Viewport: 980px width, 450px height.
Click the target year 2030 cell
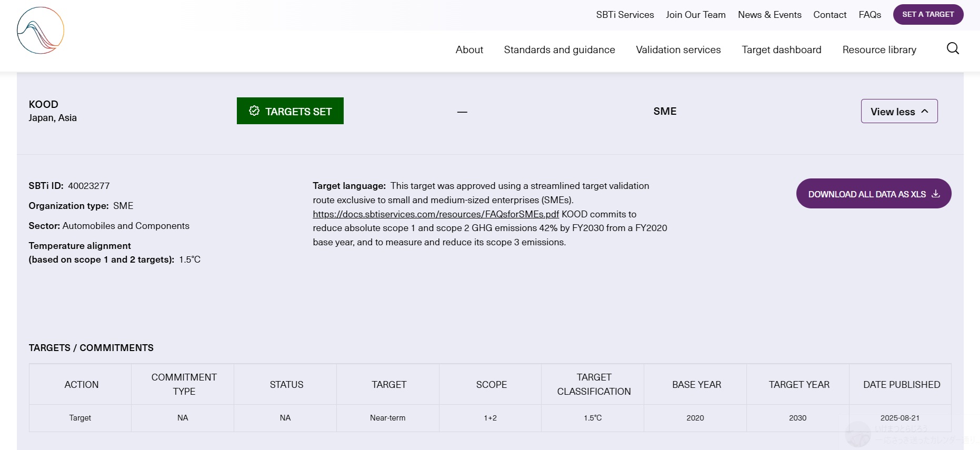[x=797, y=418]
